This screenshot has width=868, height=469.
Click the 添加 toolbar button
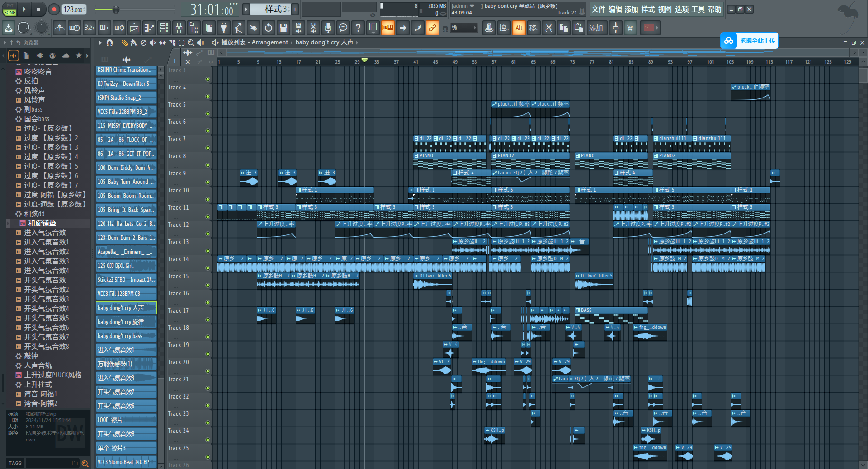[595, 28]
